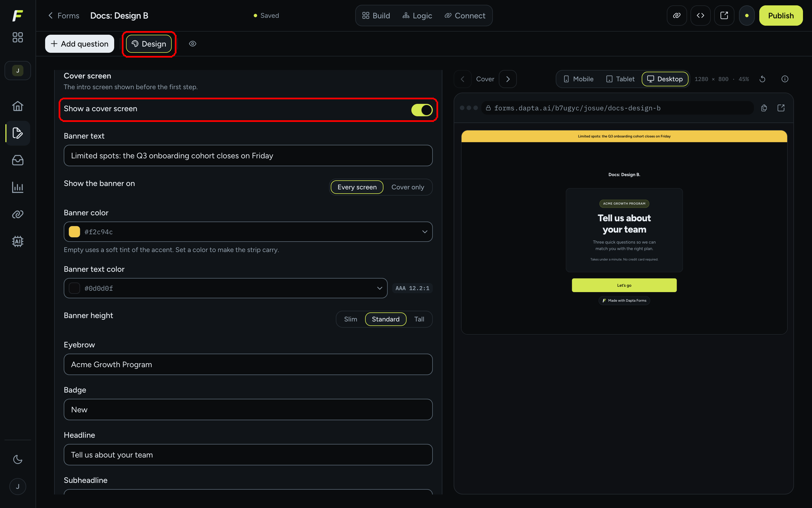Click the Publish button
This screenshot has width=812, height=508.
point(780,16)
